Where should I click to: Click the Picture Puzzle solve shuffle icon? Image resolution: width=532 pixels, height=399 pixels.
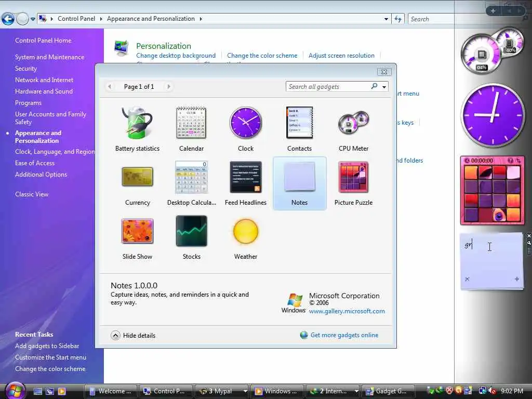click(x=518, y=161)
